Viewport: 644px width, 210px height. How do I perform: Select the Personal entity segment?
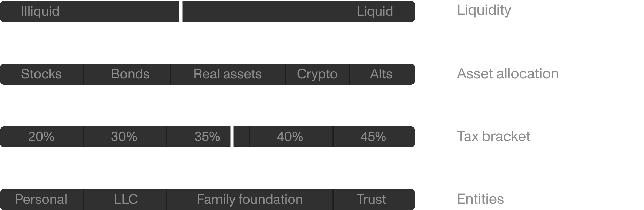coord(41,200)
